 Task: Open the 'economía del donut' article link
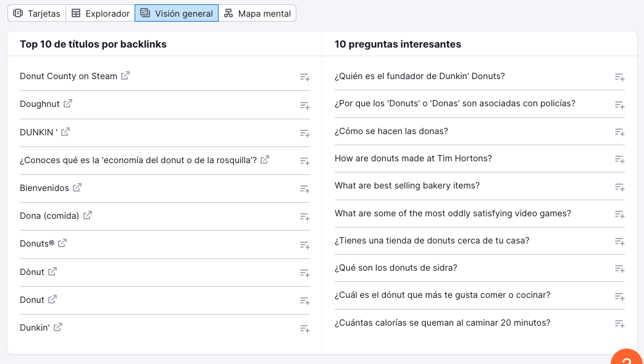pos(265,159)
